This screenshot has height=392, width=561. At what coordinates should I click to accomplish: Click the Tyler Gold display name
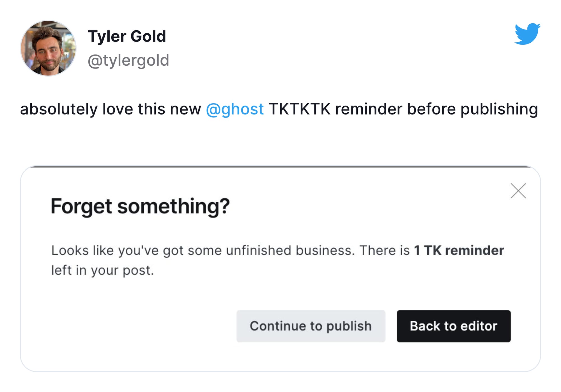click(127, 36)
